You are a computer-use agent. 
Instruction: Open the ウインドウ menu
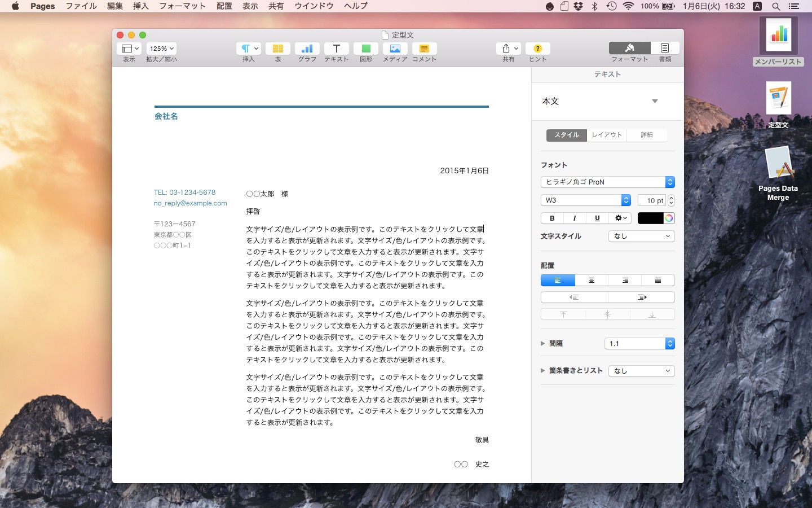click(314, 6)
